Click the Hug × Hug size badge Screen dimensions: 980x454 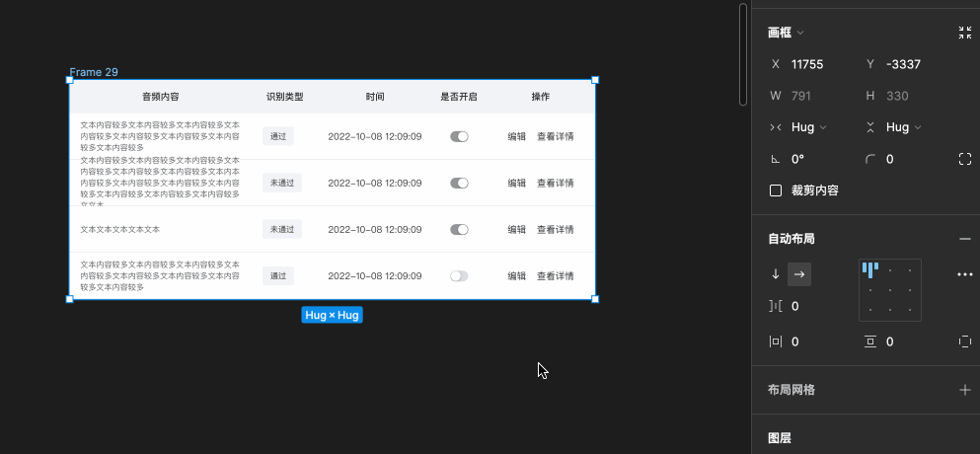pos(332,315)
